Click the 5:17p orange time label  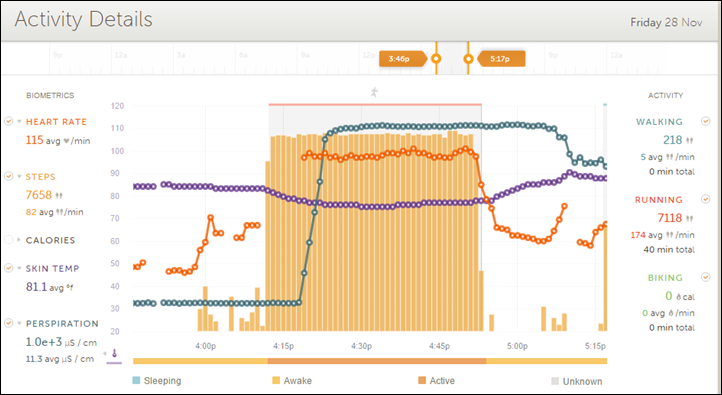[501, 59]
